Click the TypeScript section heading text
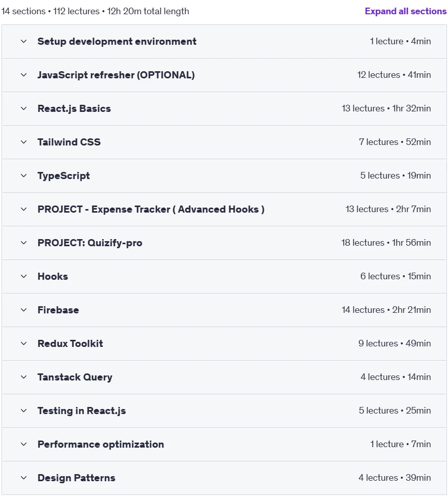This screenshot has height=497, width=448. click(64, 176)
